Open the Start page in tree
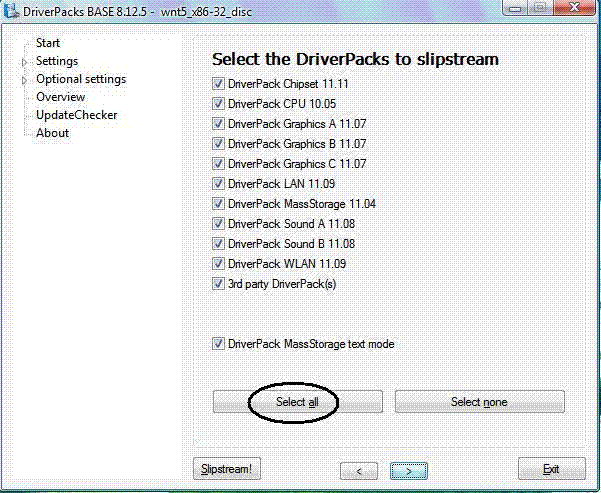The height and width of the screenshot is (493, 601). [x=48, y=43]
